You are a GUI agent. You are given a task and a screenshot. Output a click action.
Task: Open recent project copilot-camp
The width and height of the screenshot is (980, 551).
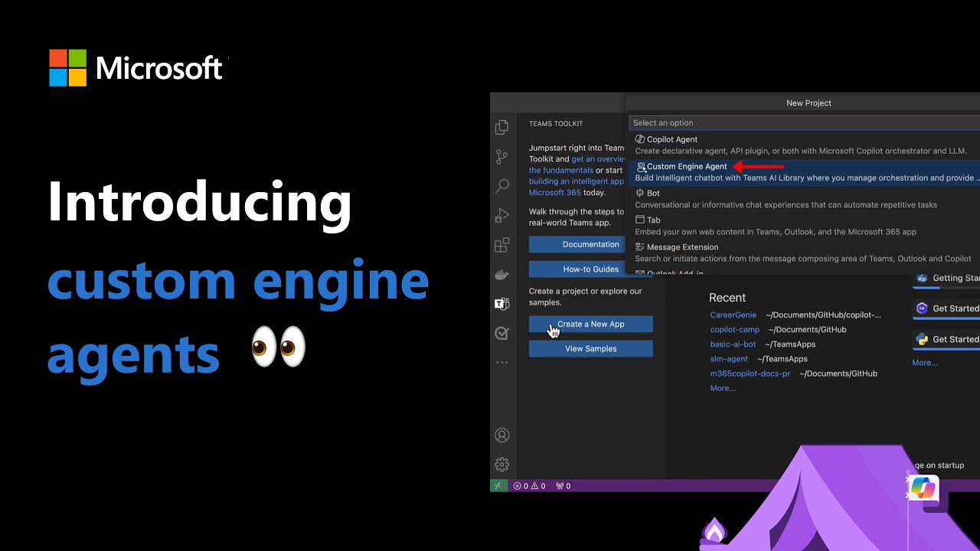(x=735, y=329)
